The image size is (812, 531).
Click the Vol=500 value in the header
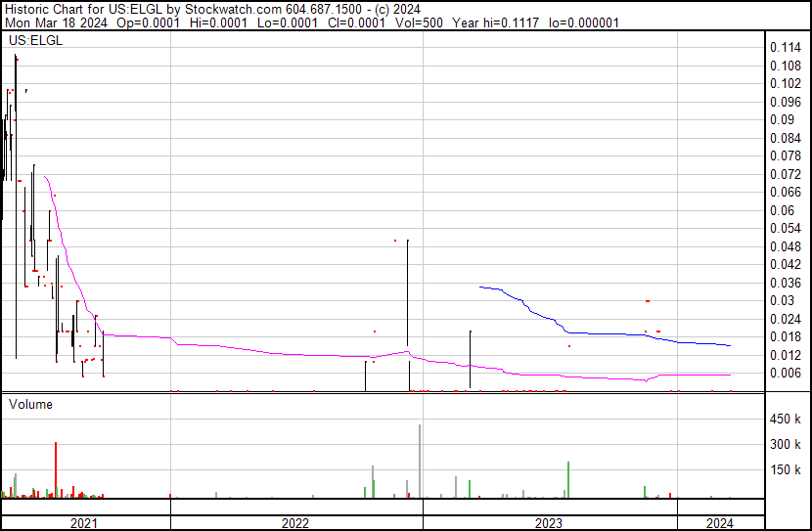pyautogui.click(x=423, y=22)
